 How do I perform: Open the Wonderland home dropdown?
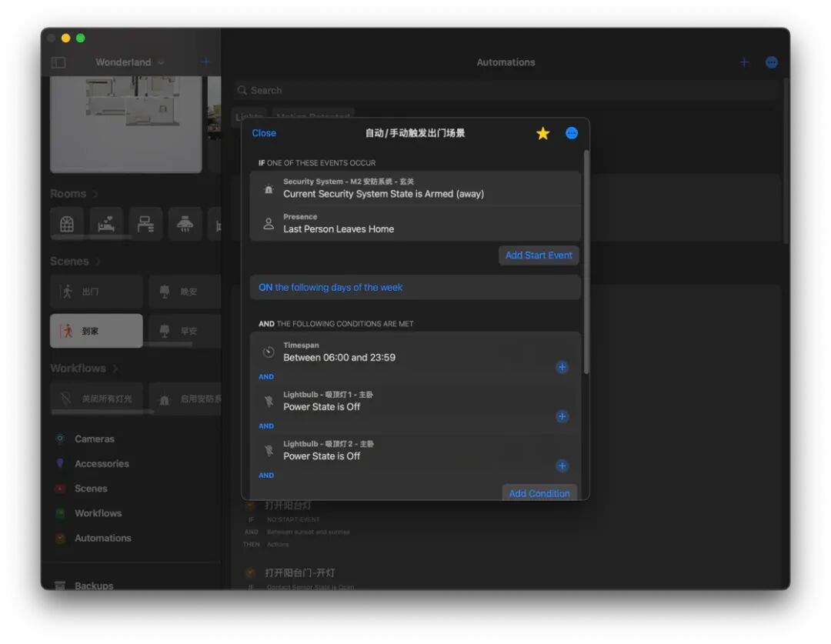130,62
